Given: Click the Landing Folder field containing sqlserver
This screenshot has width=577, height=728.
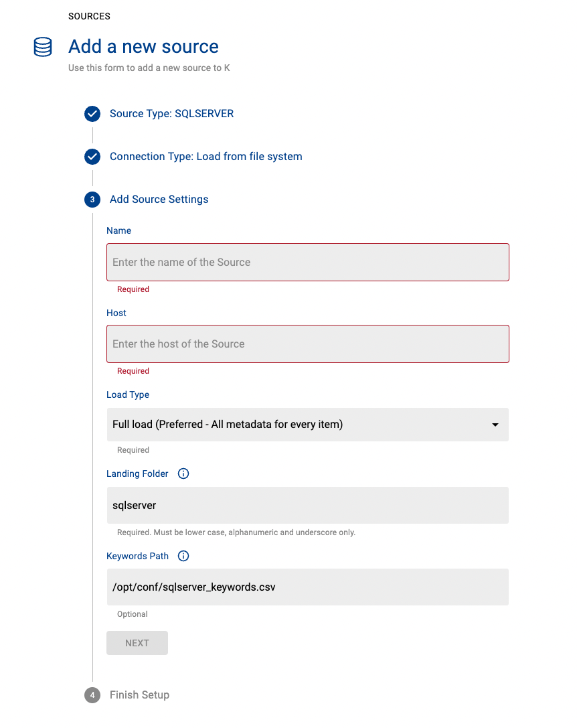Looking at the screenshot, I should (307, 505).
